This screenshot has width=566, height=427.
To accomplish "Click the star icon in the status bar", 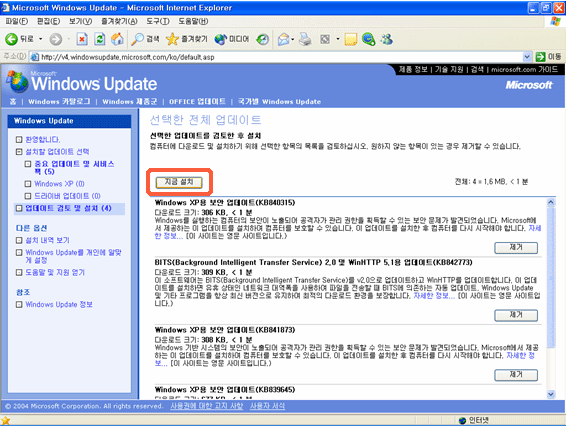I will pyautogui.click(x=5, y=421).
